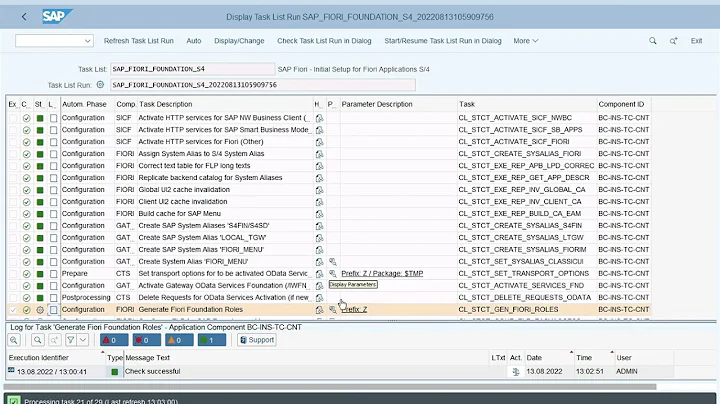Toggle log checkbox for Replicate backend catalog row
This screenshot has height=404, width=720.
coord(54,178)
